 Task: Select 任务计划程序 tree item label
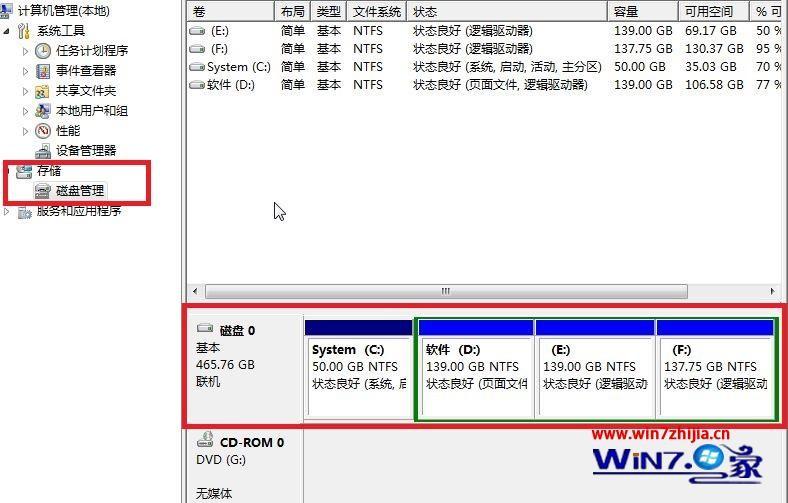pos(92,51)
